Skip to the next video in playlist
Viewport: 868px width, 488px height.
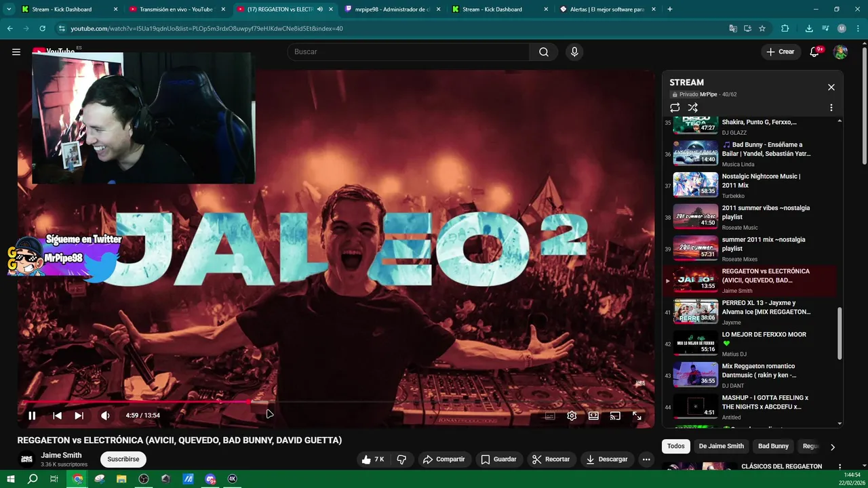(79, 415)
